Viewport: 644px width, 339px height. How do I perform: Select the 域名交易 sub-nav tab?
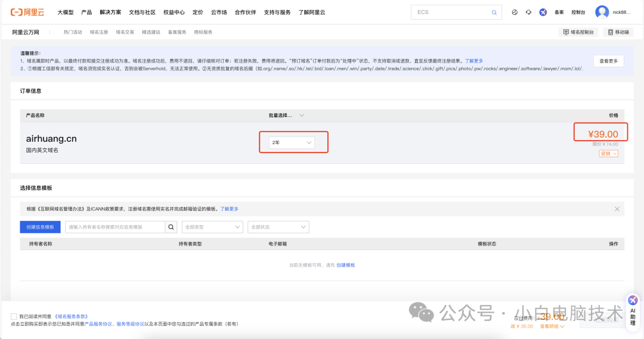click(x=125, y=32)
